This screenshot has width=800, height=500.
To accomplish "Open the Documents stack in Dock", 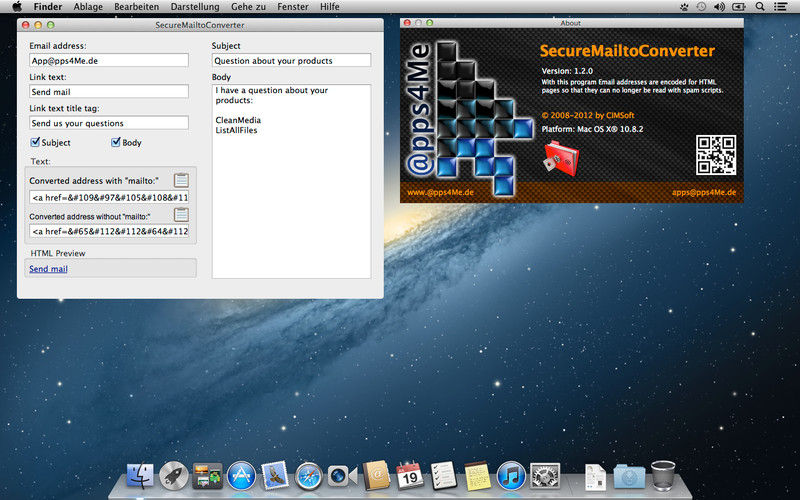I will [x=595, y=477].
